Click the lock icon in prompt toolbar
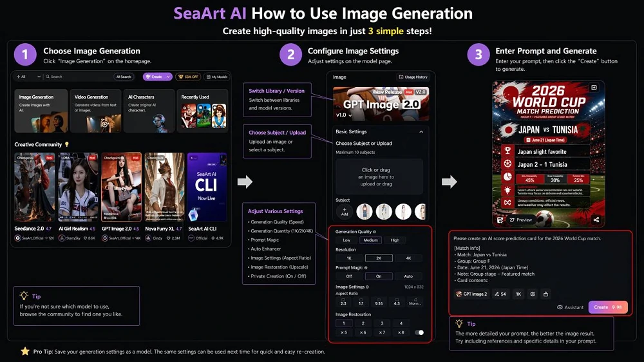Viewport: 644px width, 362px height. pos(545,294)
